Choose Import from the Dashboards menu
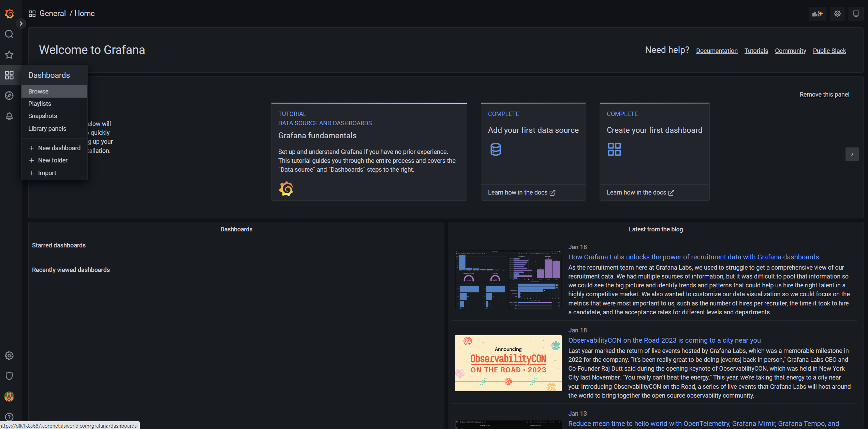 (x=54, y=173)
